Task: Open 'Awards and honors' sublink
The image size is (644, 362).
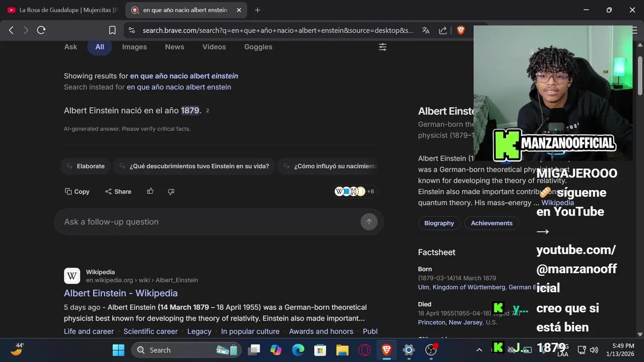Action: [x=321, y=331]
